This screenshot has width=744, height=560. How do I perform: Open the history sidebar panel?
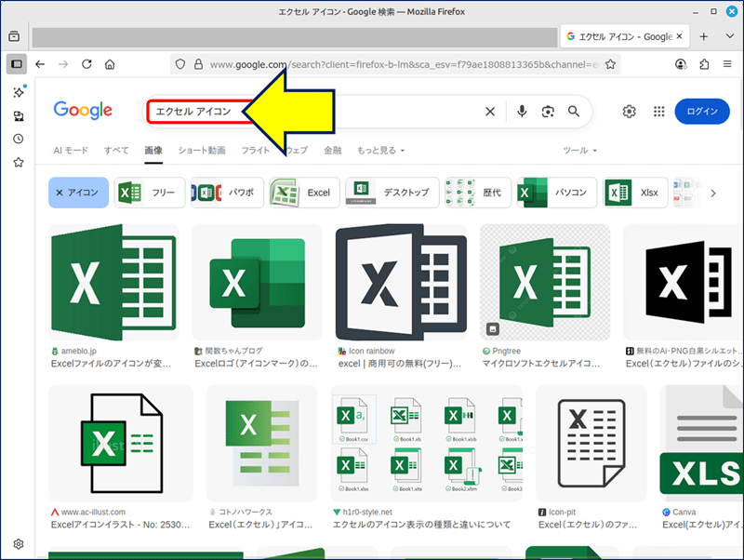(x=19, y=139)
